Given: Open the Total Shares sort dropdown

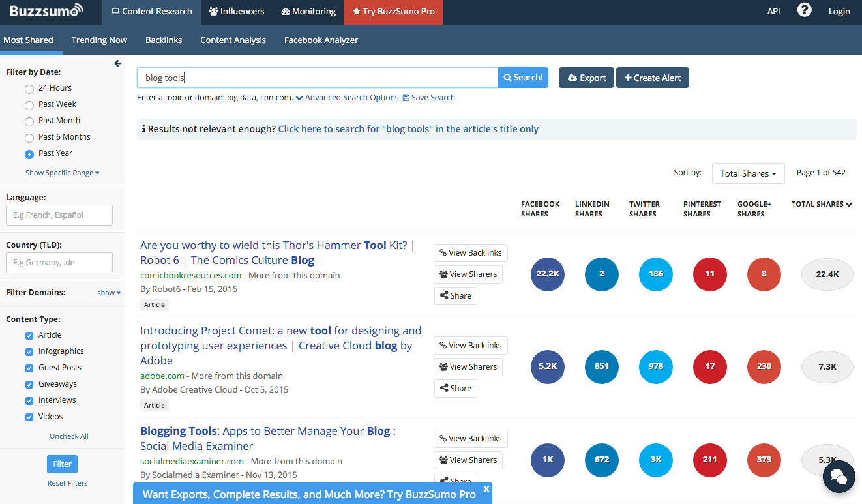Looking at the screenshot, I should (748, 173).
